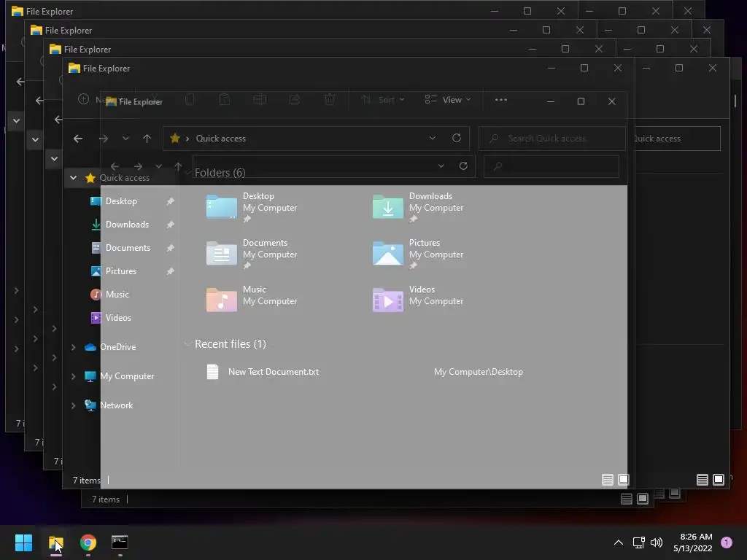Viewport: 747px width, 560px height.
Task: Open Google Chrome from the taskbar
Action: (88, 542)
